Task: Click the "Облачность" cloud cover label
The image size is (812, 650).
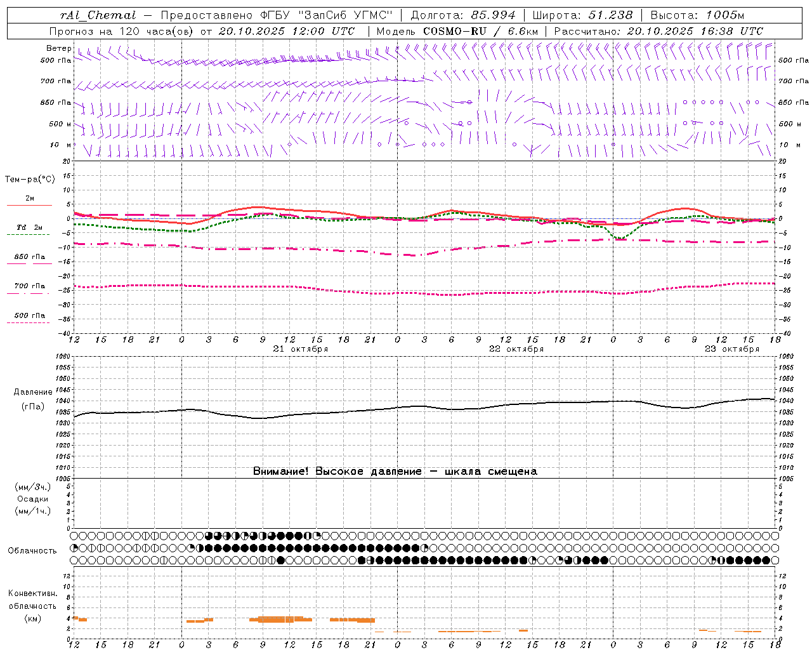Action: [32, 551]
